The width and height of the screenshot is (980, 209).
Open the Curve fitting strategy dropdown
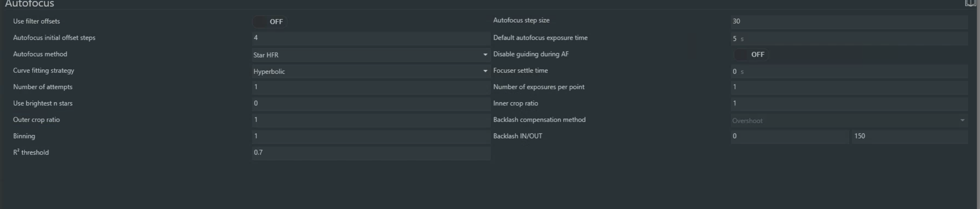pos(370,71)
